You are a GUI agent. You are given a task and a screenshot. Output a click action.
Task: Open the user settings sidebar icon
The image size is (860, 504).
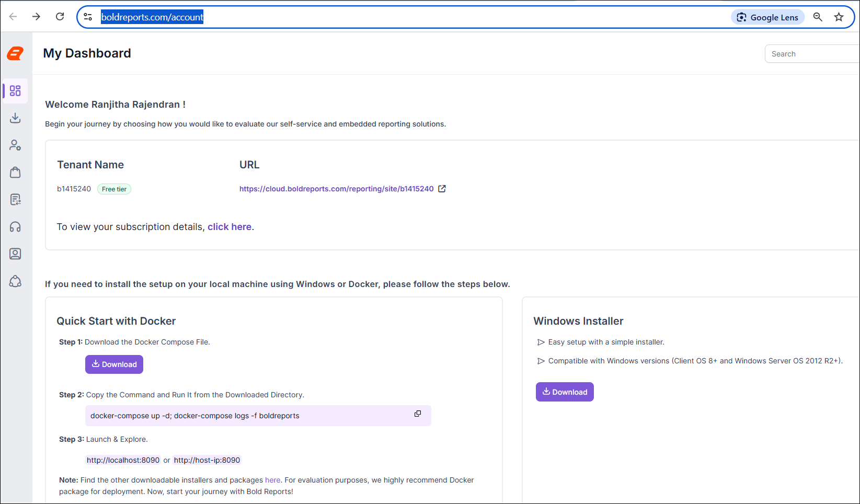coord(15,145)
